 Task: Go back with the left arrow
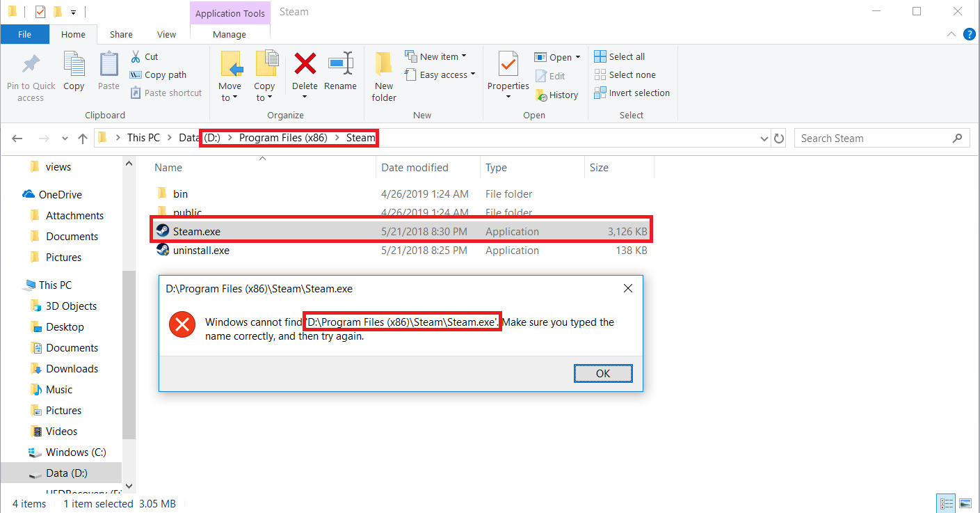point(18,138)
